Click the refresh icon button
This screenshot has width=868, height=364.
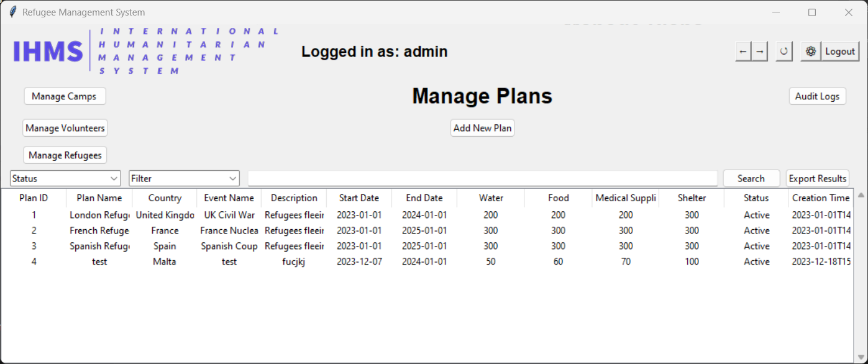[x=784, y=52]
